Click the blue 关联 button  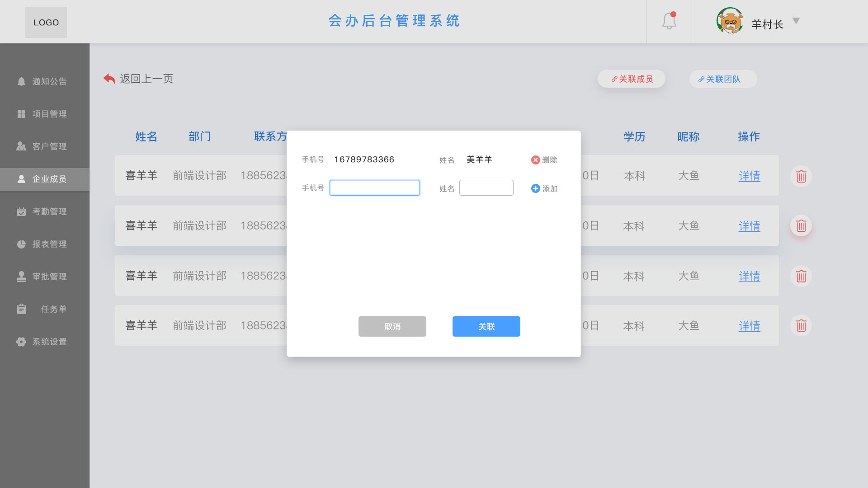click(486, 326)
